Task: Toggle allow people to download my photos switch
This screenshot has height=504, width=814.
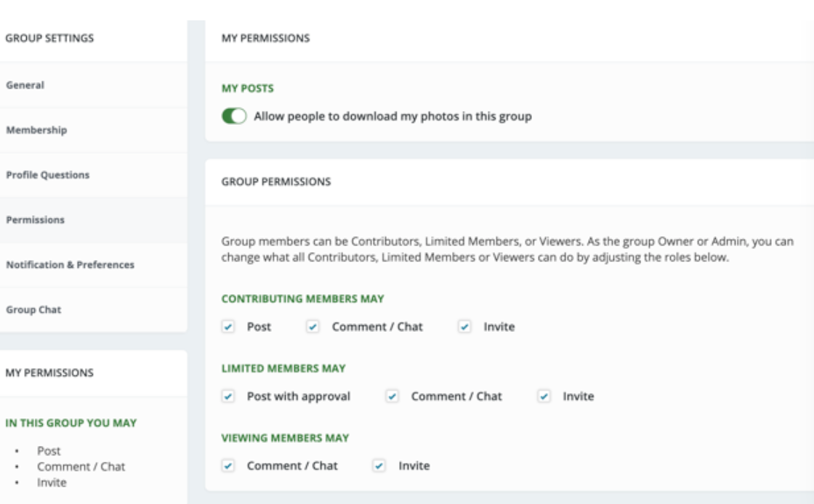Action: click(x=234, y=116)
